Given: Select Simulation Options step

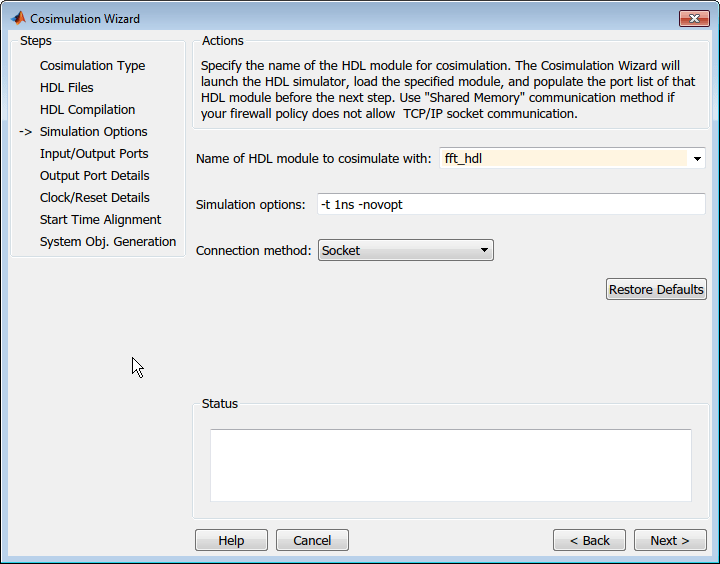Looking at the screenshot, I should click(x=93, y=132).
